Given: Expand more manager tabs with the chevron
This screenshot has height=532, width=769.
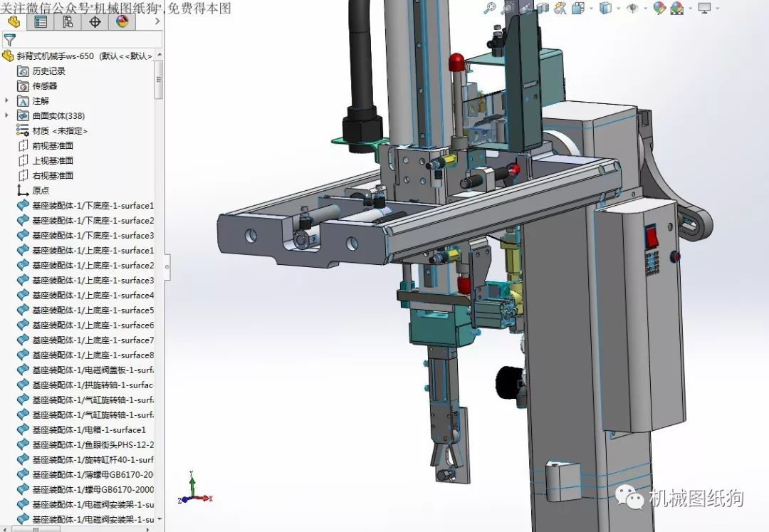Looking at the screenshot, I should pos(157,21).
